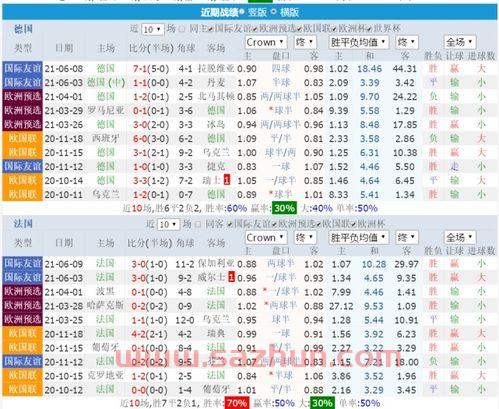
Task: Open 终 dropdown next to Crown, Germany
Action: tap(305, 42)
